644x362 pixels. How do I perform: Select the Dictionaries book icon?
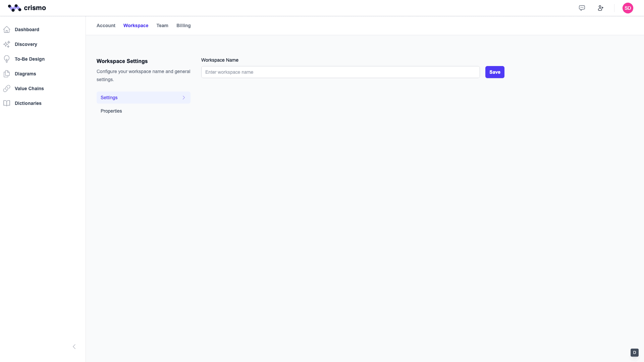tap(7, 103)
